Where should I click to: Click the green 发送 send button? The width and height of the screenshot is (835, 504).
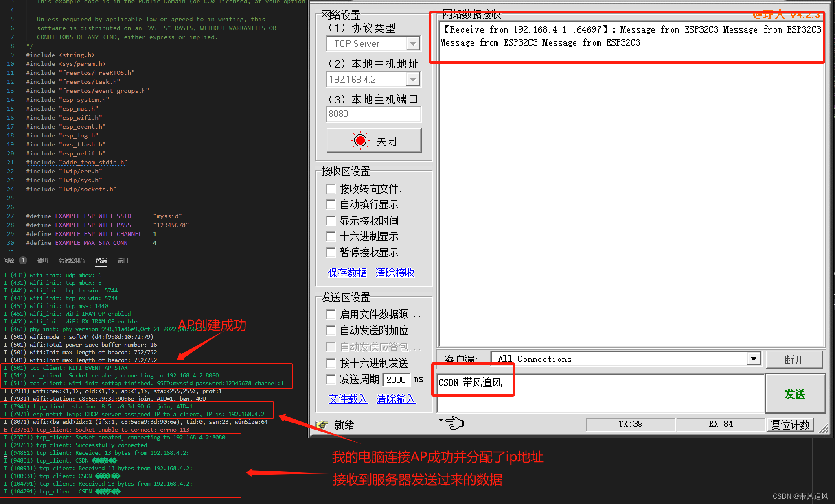[795, 393]
